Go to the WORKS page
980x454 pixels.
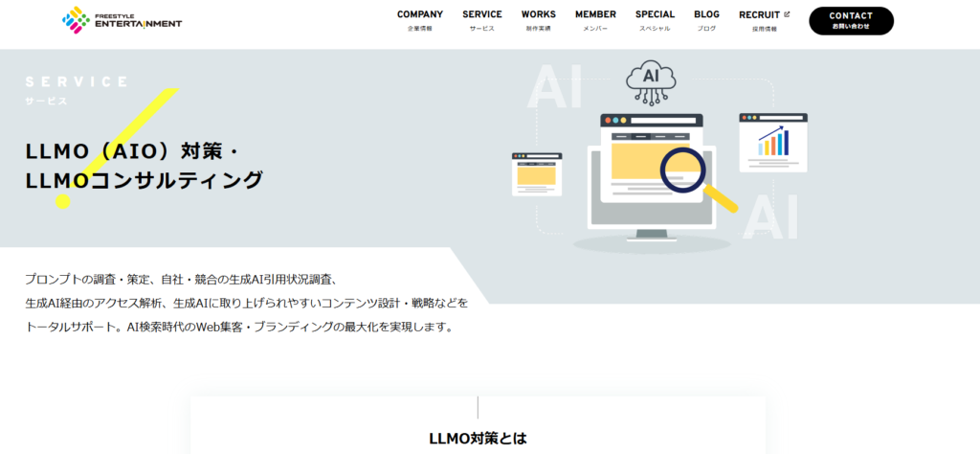(x=538, y=20)
